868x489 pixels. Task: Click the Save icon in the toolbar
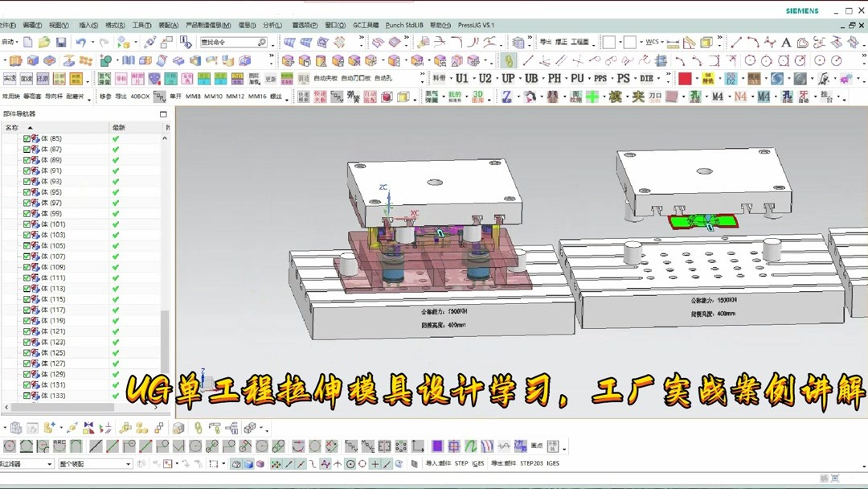point(60,41)
